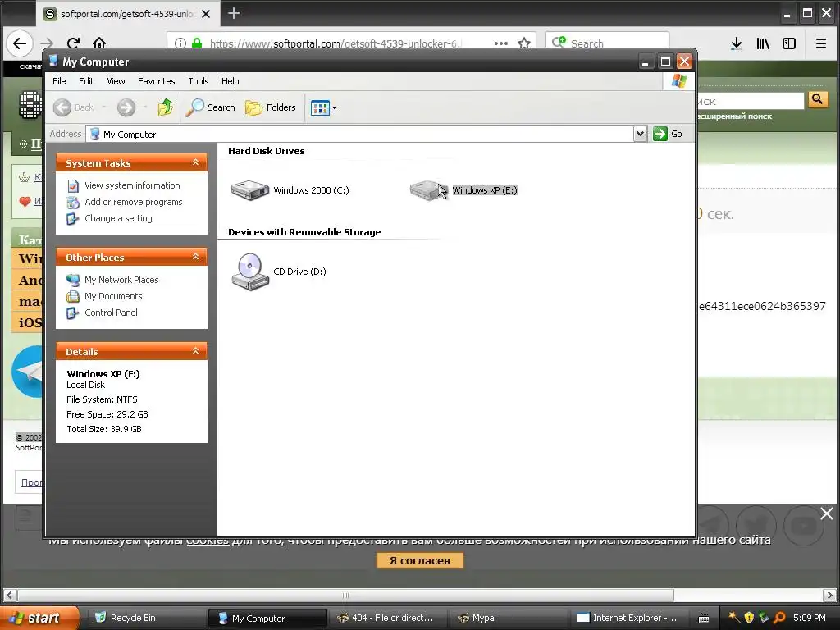The image size is (840, 630).
Task: Click the Go button
Action: coord(668,134)
